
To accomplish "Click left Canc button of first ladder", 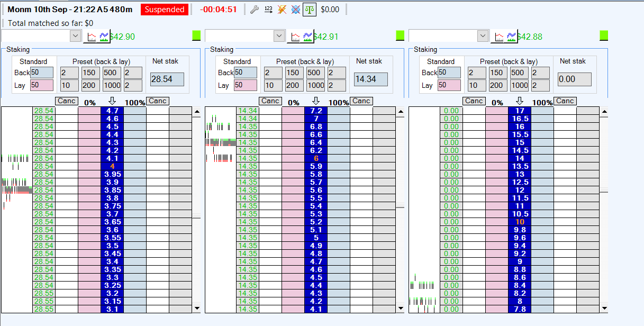I will pos(67,101).
